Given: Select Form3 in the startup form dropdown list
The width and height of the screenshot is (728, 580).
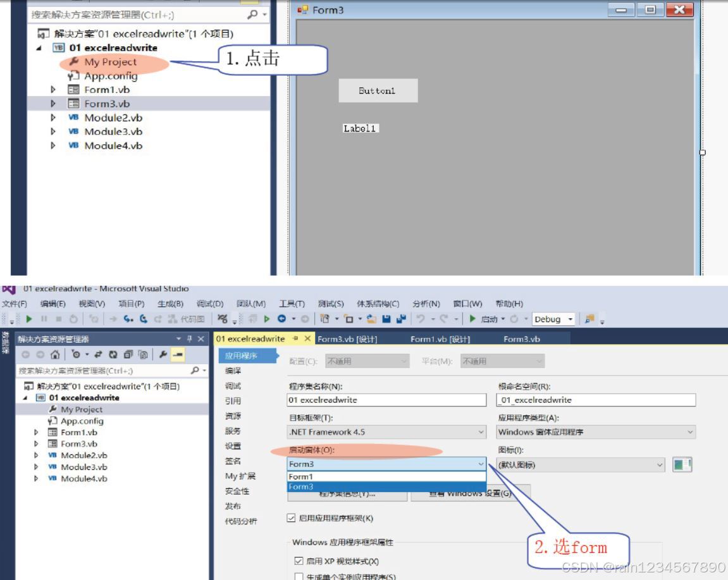Looking at the screenshot, I should (386, 486).
